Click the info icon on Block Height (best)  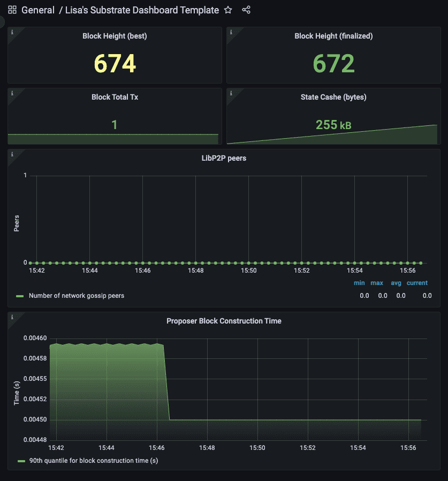(x=12, y=32)
